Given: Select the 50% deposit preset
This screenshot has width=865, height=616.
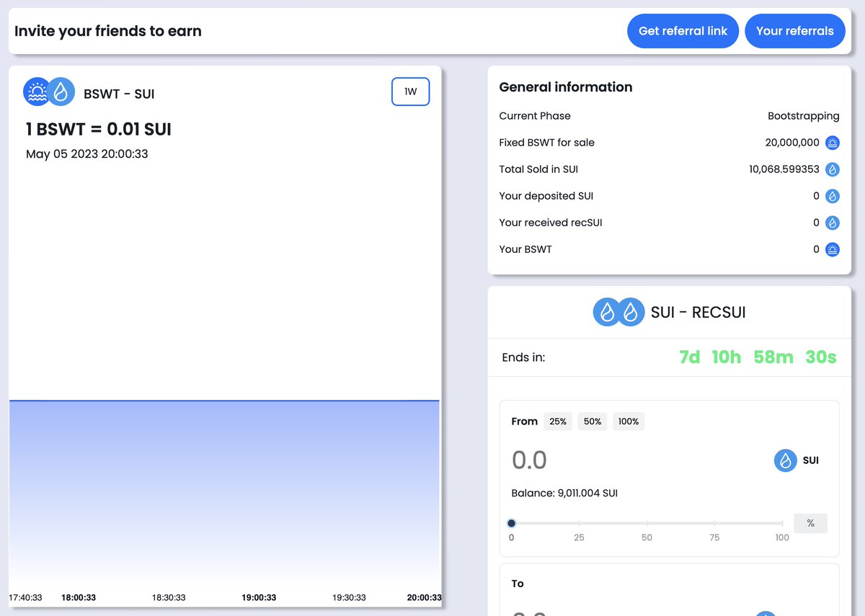Looking at the screenshot, I should (x=592, y=421).
